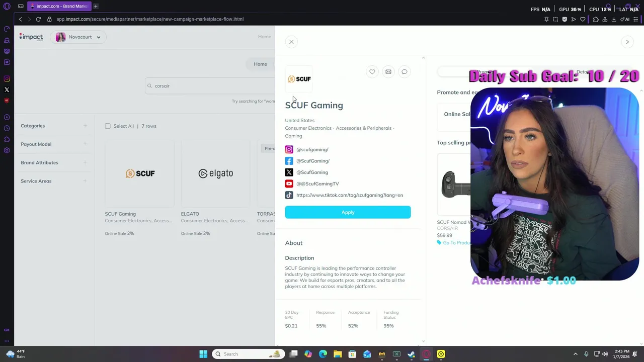Open chat bubble message icon
The height and width of the screenshot is (362, 644).
tap(405, 72)
